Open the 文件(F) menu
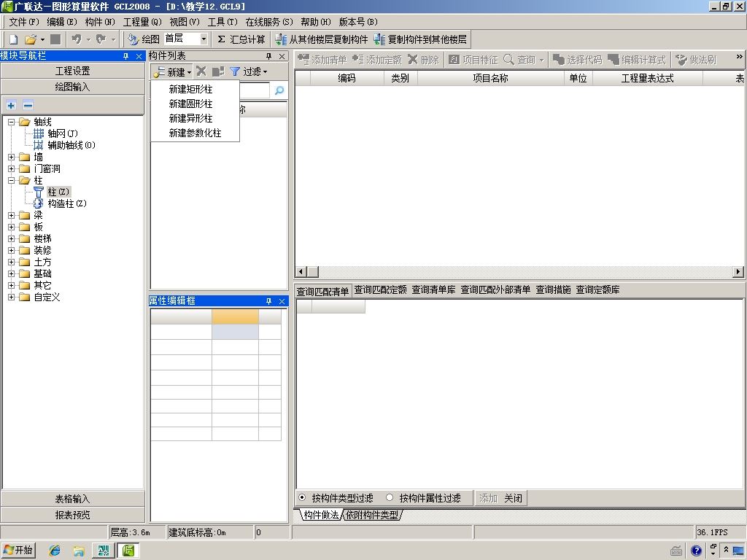 point(24,22)
